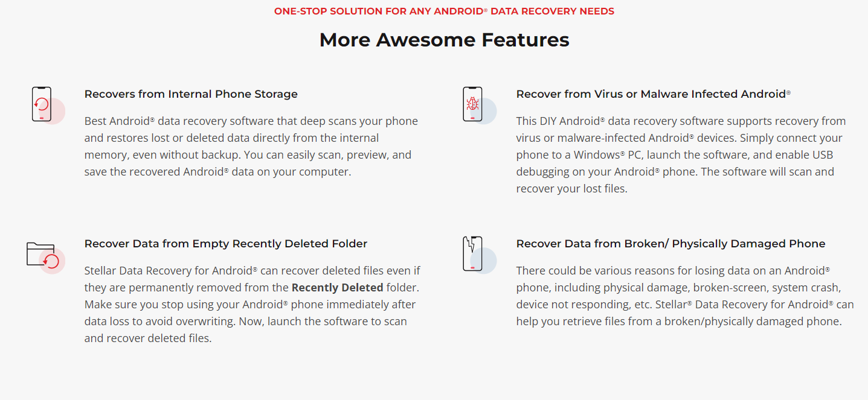Select the "Recover from Virus or Malware Infected Android" heading

[653, 94]
